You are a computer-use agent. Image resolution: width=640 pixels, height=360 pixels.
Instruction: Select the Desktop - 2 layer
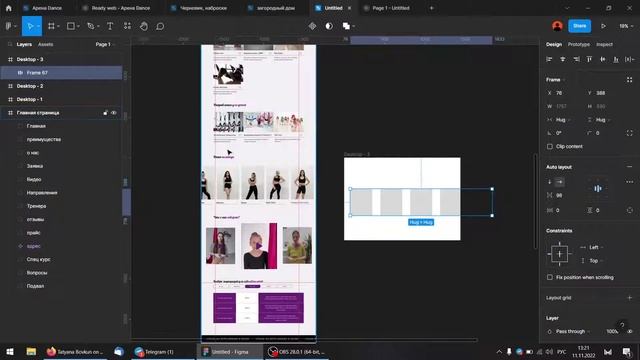click(61, 86)
